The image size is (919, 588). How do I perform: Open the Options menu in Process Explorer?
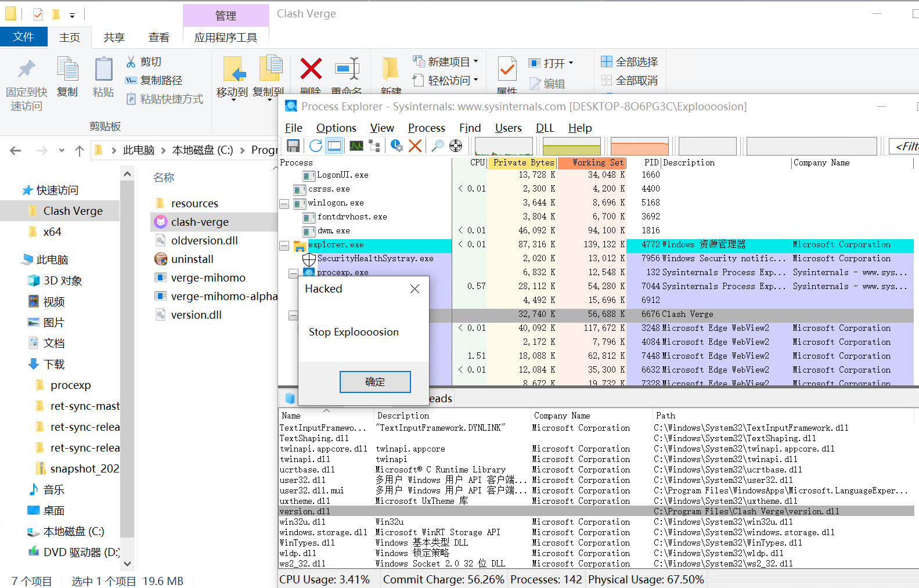(336, 128)
